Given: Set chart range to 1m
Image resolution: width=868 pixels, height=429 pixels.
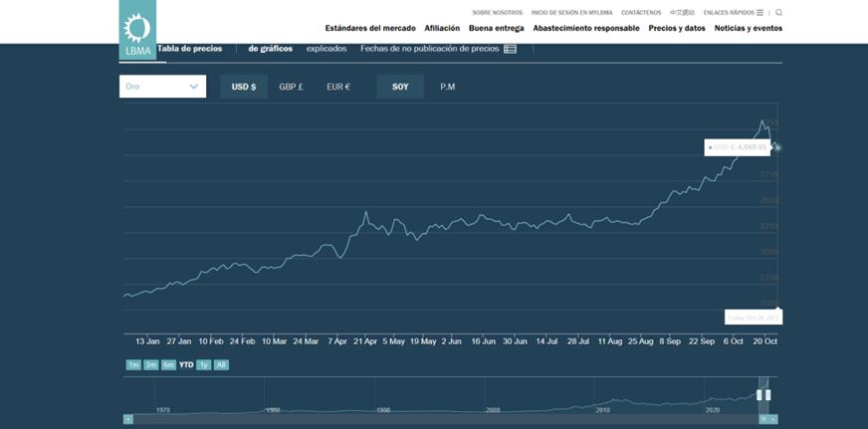Looking at the screenshot, I should (133, 365).
